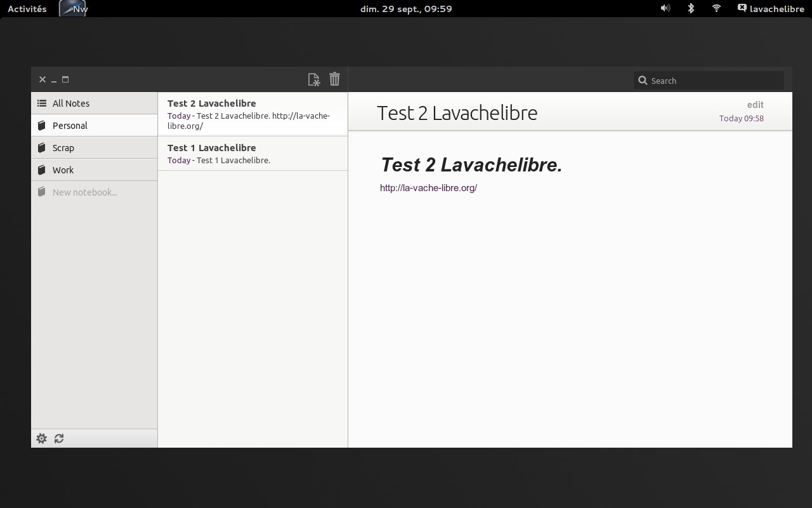Click the volume icon in top bar
This screenshot has width=812, height=508.
pos(665,8)
